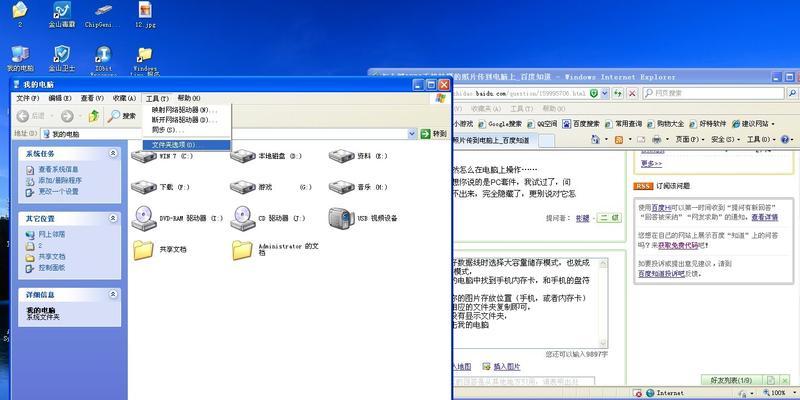This screenshot has width=800, height=400.
Task: Go up one folder level in My Computer
Action: coord(94,116)
